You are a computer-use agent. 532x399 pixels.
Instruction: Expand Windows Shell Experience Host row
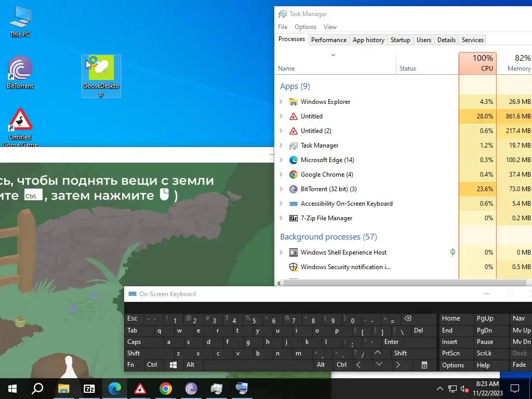281,252
